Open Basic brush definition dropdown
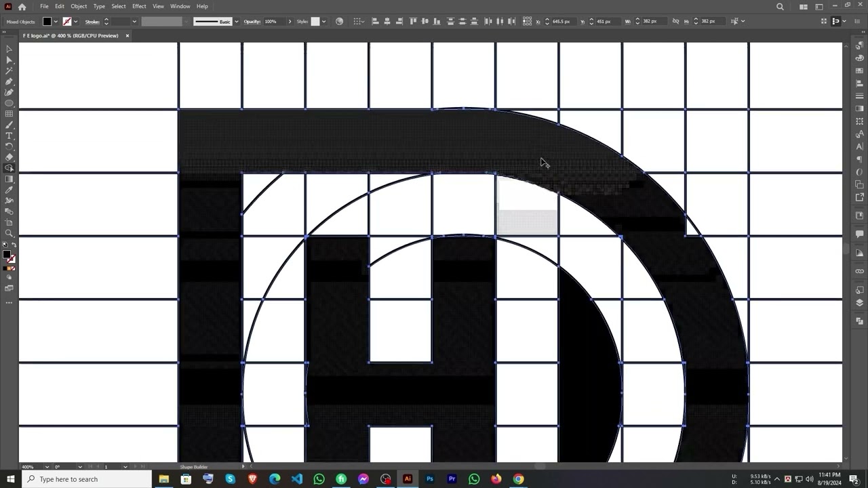Image resolution: width=868 pixels, height=488 pixels. click(236, 22)
